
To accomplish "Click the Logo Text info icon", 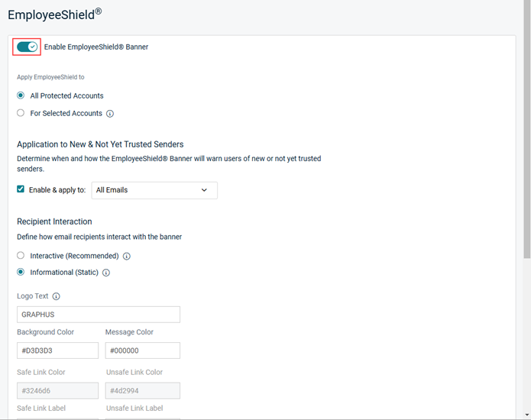I will (x=57, y=296).
